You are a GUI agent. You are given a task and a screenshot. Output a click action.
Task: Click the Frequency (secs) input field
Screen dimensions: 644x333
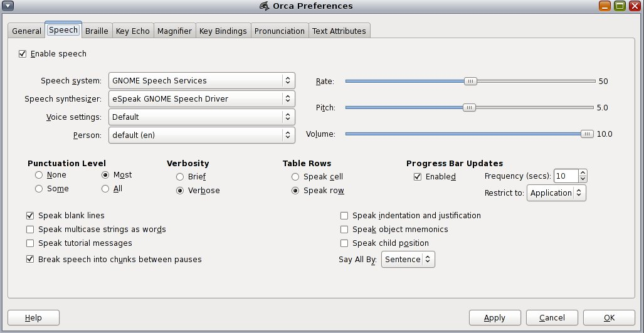566,176
